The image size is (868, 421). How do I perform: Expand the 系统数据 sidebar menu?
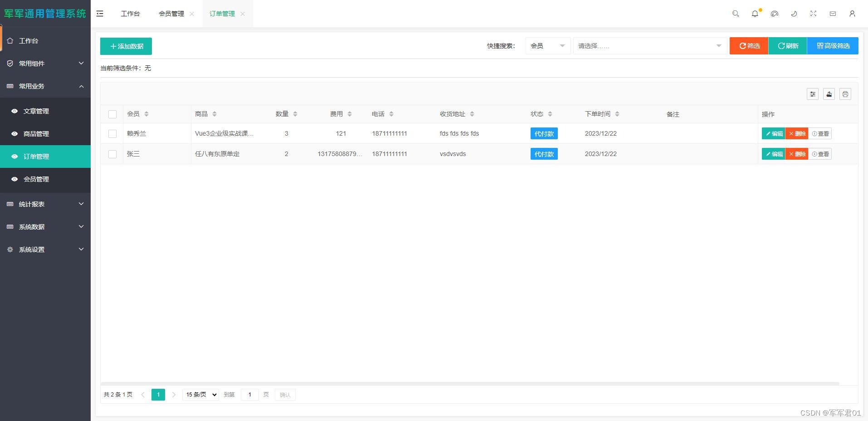[45, 227]
